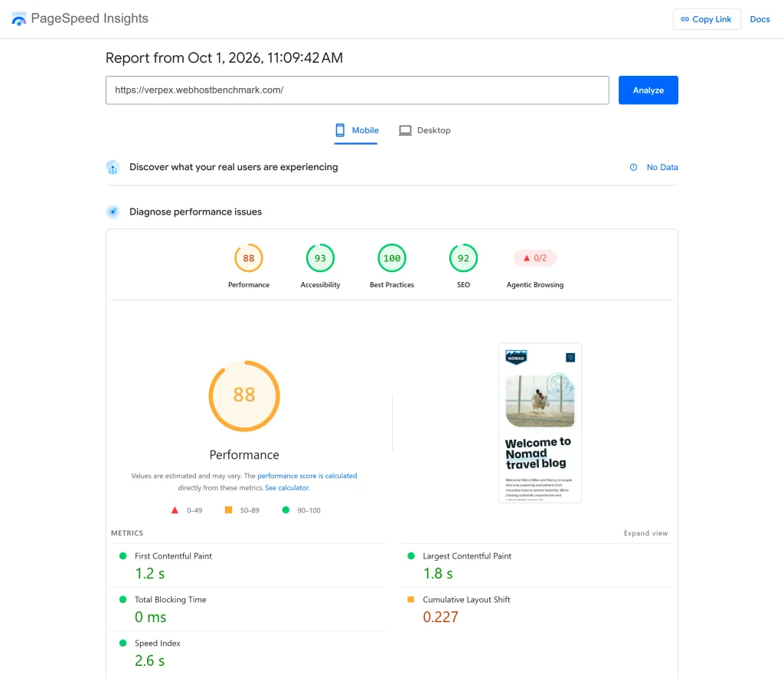The width and height of the screenshot is (784, 678).
Task: Open the 'performance score is calculated' link
Action: click(x=307, y=476)
